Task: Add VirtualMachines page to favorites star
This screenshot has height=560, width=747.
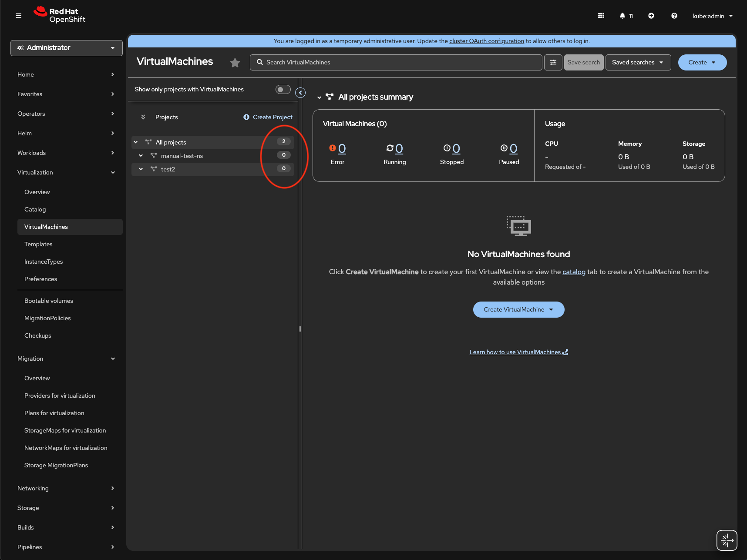Action: (235, 63)
